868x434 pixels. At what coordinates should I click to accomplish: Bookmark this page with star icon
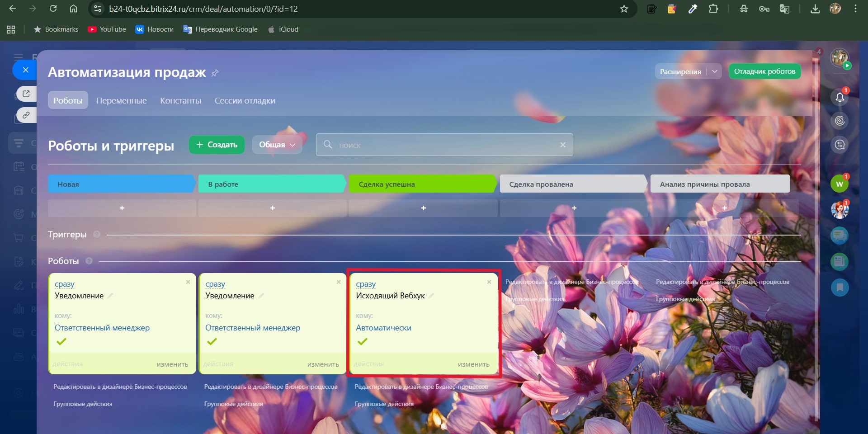click(624, 9)
